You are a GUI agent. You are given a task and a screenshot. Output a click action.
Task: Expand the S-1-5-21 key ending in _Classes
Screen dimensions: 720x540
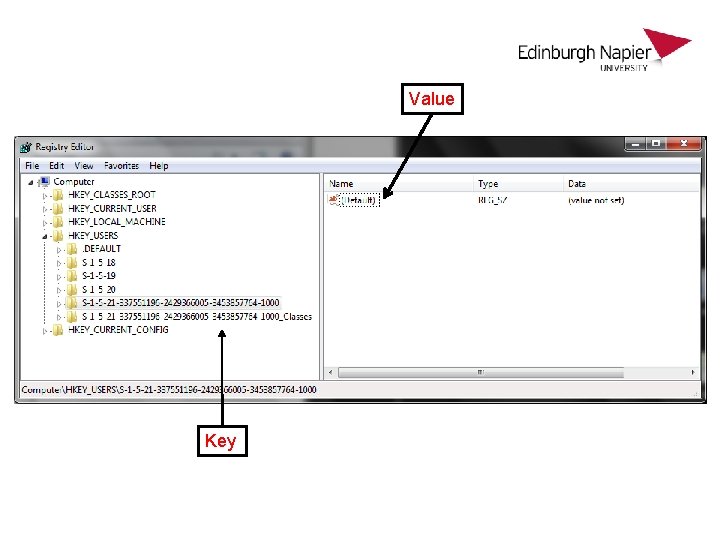tap(59, 317)
